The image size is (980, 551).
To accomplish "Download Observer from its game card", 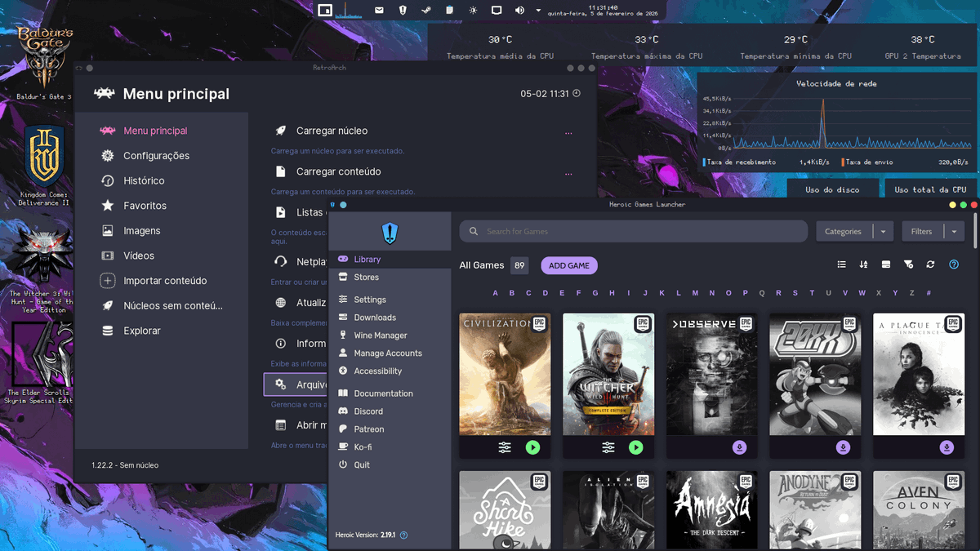I will [x=739, y=447].
